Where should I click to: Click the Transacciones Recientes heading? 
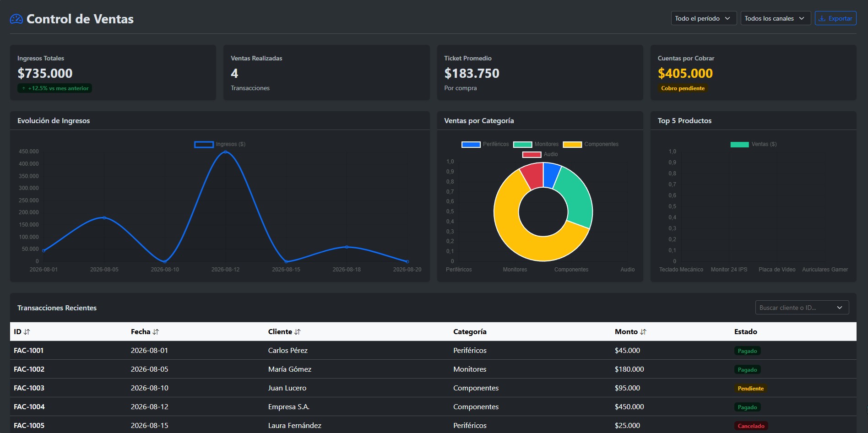coord(57,308)
